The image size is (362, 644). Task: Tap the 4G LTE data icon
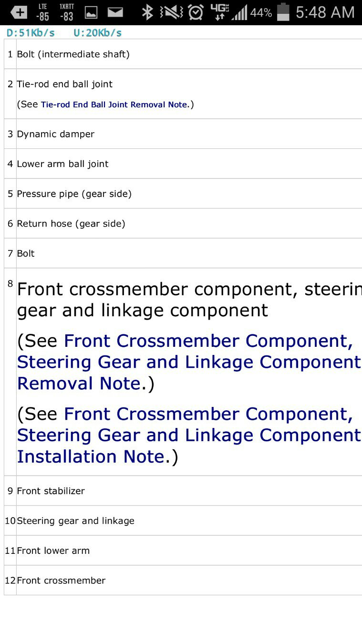point(220,12)
